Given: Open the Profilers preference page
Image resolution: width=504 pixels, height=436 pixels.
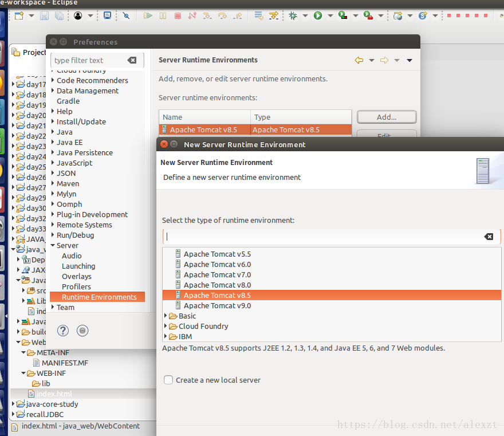Looking at the screenshot, I should [76, 286].
